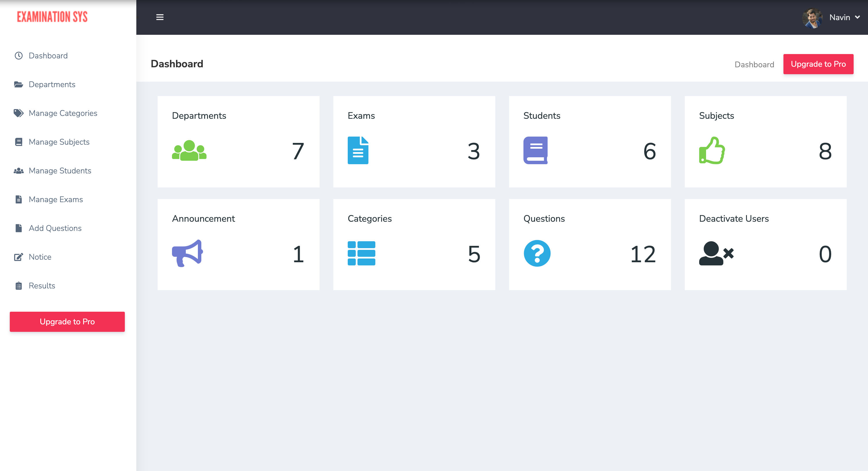Screen dimensions: 868x471
Task: Open Manage Subjects from the sidebar
Action: tap(59, 142)
